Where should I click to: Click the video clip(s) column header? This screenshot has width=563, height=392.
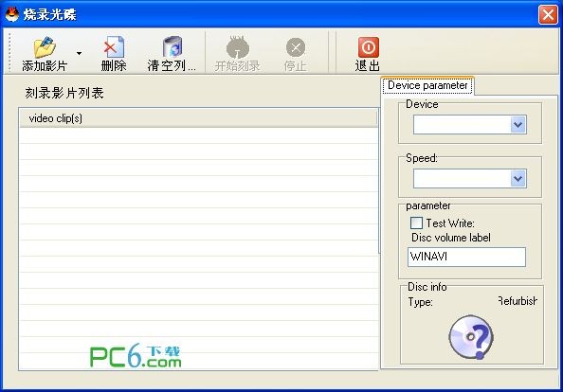tap(198, 118)
